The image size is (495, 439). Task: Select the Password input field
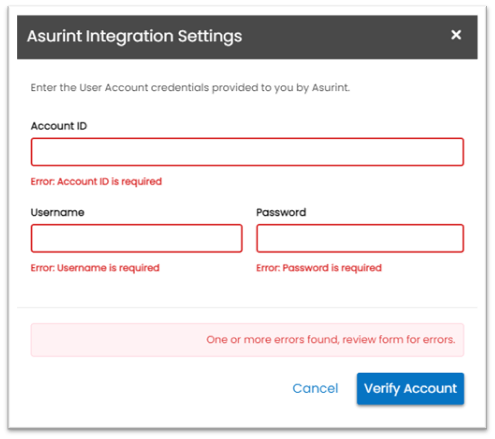tap(360, 238)
